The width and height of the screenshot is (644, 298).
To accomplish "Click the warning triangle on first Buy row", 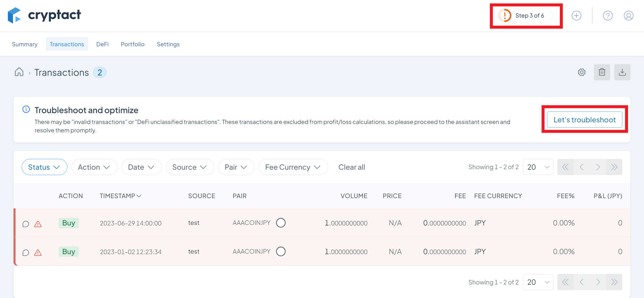I will (38, 224).
